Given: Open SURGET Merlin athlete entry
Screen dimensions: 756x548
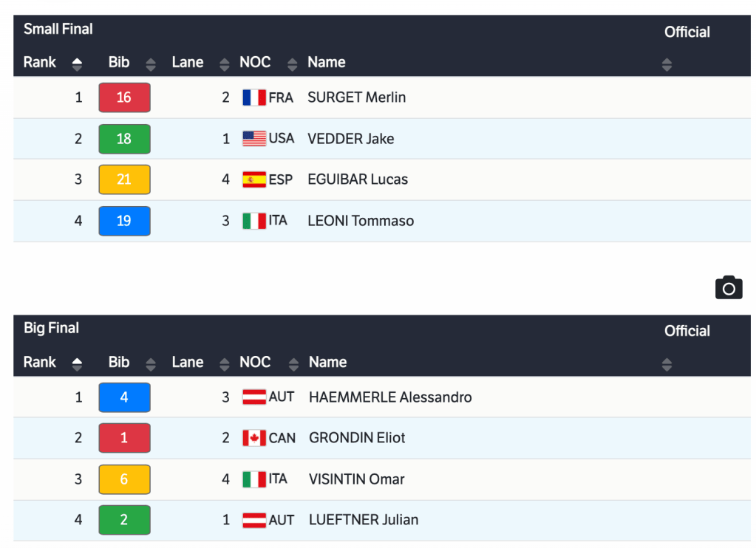Looking at the screenshot, I should click(356, 97).
